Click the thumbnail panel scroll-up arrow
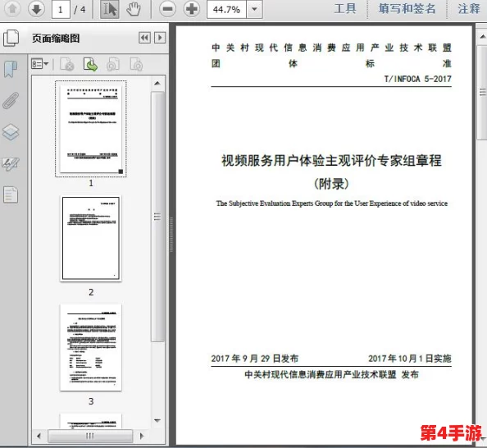The image size is (487, 448). pyautogui.click(x=157, y=84)
